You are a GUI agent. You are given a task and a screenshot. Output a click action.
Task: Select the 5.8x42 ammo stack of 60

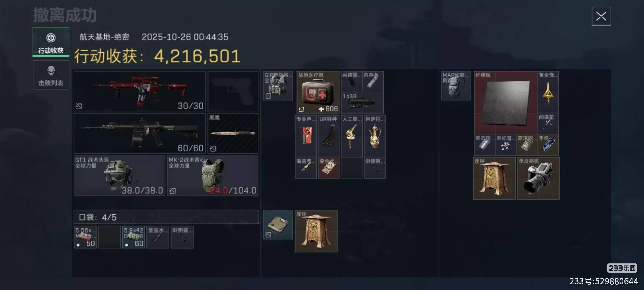pyautogui.click(x=134, y=237)
